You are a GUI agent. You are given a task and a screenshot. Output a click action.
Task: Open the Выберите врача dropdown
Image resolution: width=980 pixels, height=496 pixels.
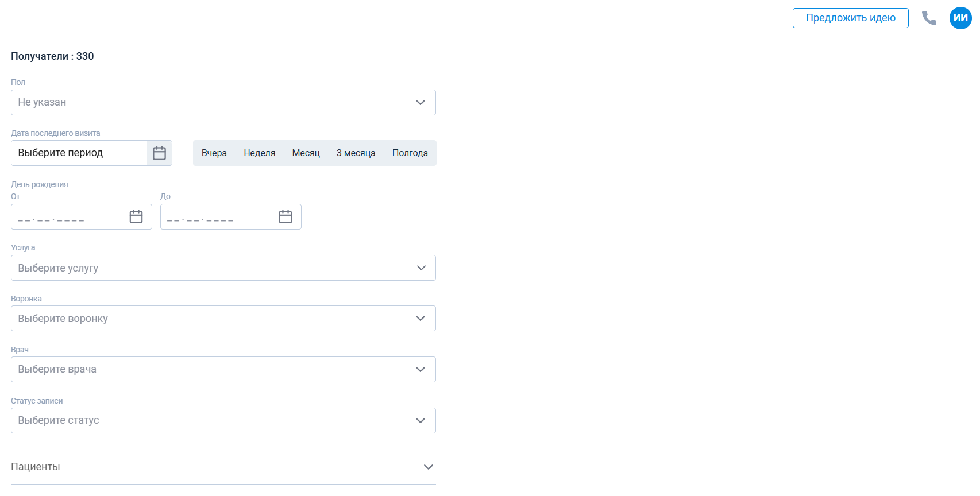tap(223, 369)
